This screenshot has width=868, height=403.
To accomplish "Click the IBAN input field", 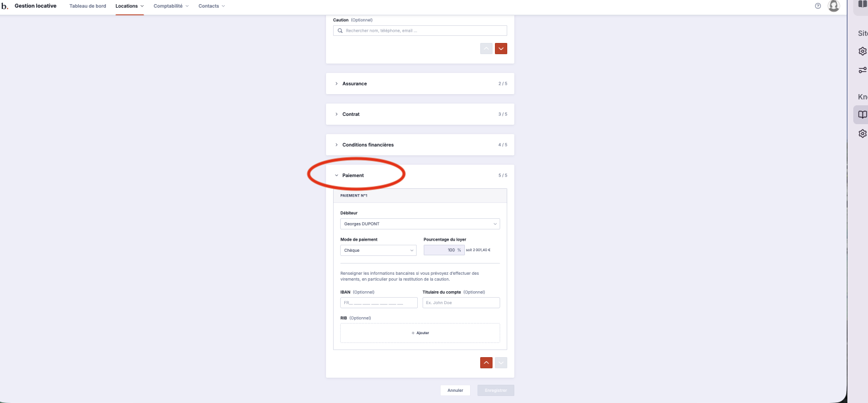I will pyautogui.click(x=378, y=303).
